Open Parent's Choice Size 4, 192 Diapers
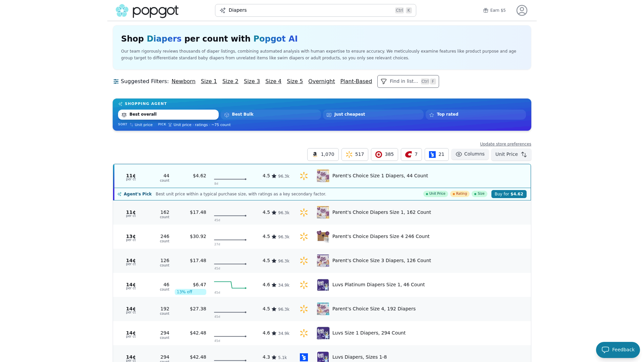The height and width of the screenshot is (362, 644). [374, 309]
